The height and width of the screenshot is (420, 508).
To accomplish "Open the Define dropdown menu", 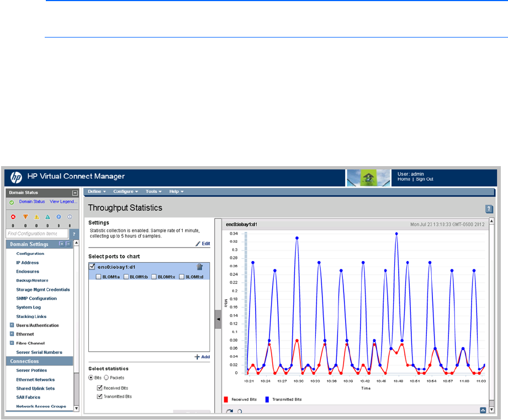I will click(97, 192).
